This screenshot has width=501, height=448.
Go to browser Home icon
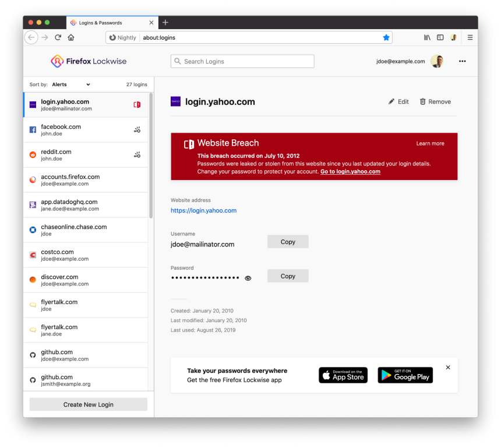click(x=71, y=37)
